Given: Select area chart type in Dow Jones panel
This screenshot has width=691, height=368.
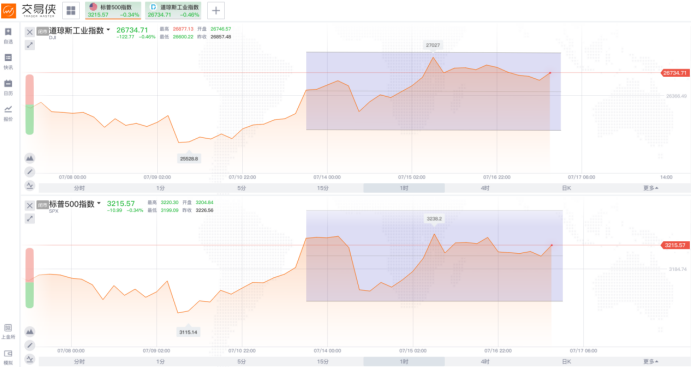Looking at the screenshot, I should click(x=30, y=158).
